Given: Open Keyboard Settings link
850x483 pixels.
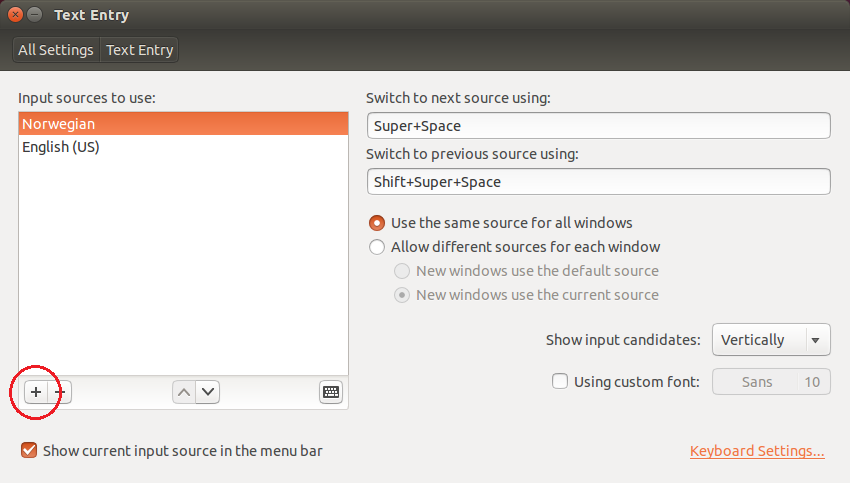Looking at the screenshot, I should pos(757,451).
